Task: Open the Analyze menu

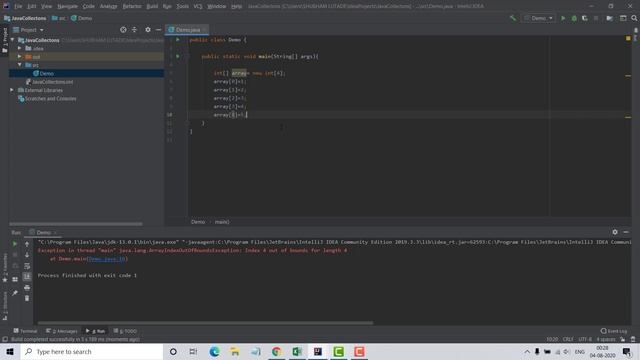Action: coord(109,6)
